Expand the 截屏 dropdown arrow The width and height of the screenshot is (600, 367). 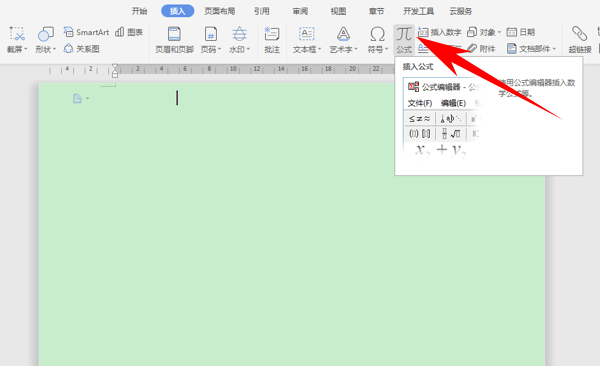(x=26, y=49)
